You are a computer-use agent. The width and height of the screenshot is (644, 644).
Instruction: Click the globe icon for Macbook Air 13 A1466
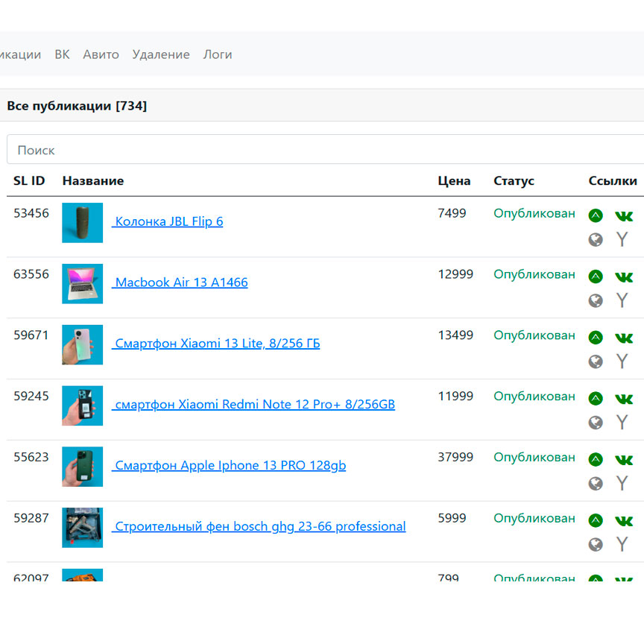[596, 300]
